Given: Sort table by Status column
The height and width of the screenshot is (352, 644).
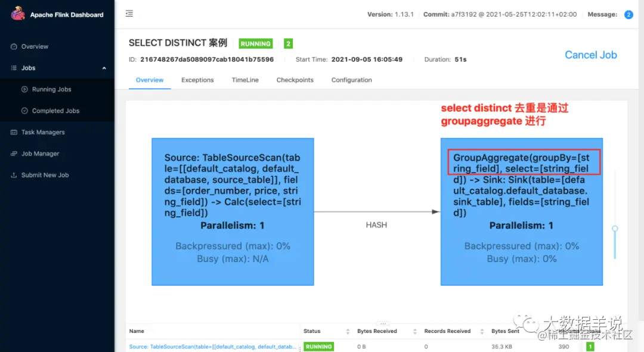Looking at the screenshot, I should (348, 331).
